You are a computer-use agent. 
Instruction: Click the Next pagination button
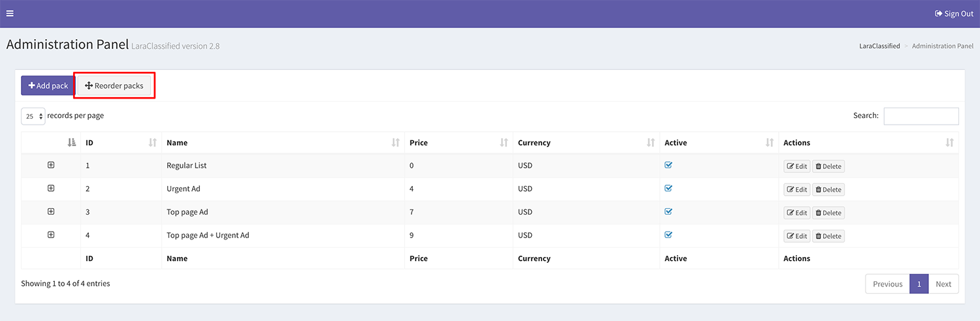pyautogui.click(x=943, y=284)
